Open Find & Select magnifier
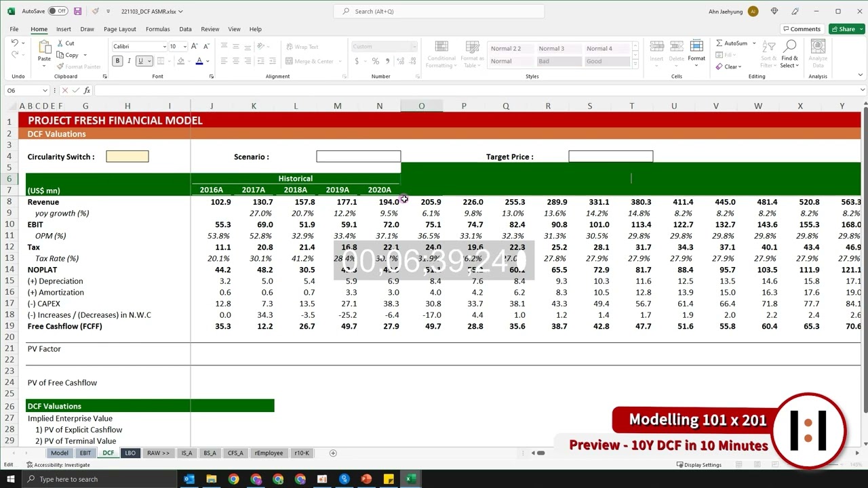 pos(789,54)
